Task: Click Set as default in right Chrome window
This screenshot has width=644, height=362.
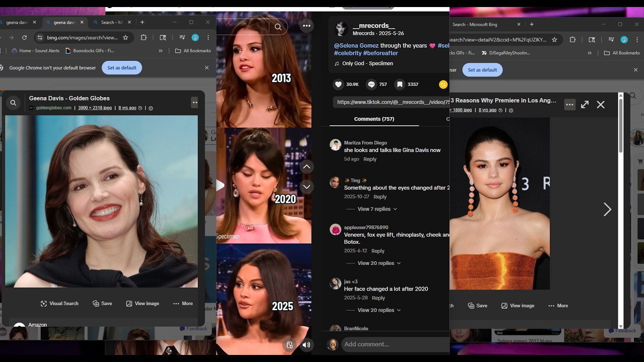Action: [x=482, y=70]
